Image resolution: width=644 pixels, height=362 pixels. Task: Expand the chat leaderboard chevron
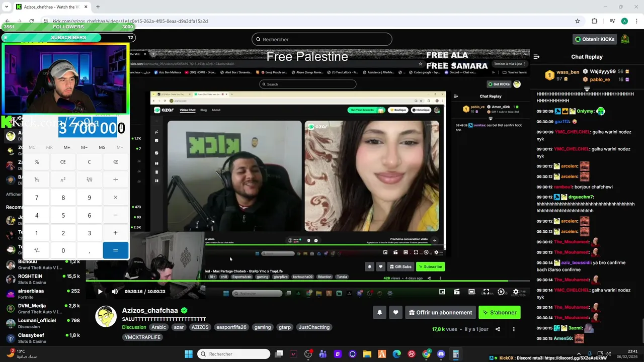click(587, 88)
